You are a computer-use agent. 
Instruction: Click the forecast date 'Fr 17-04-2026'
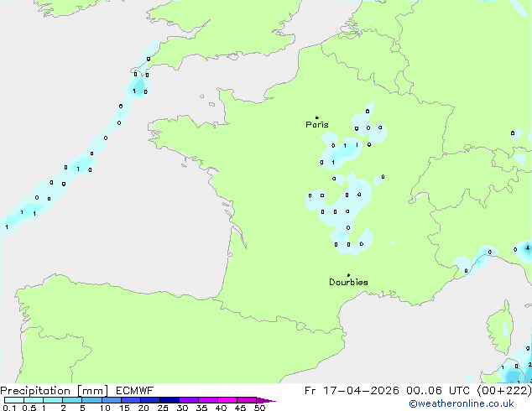(352, 391)
